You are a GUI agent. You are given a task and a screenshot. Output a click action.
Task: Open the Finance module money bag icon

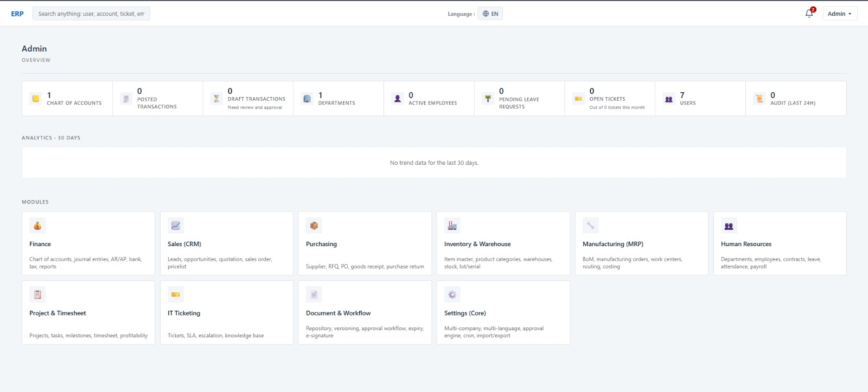tap(37, 226)
